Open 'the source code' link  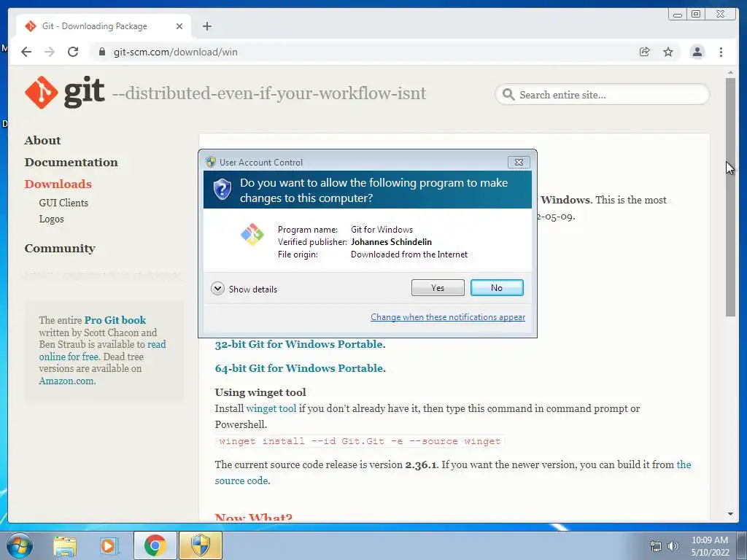coord(453,472)
